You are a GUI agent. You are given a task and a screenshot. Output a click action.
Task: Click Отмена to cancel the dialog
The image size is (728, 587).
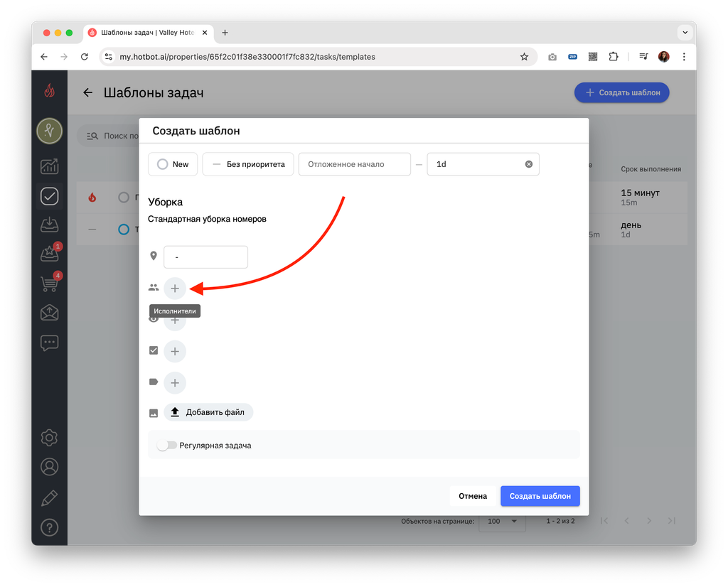(473, 496)
